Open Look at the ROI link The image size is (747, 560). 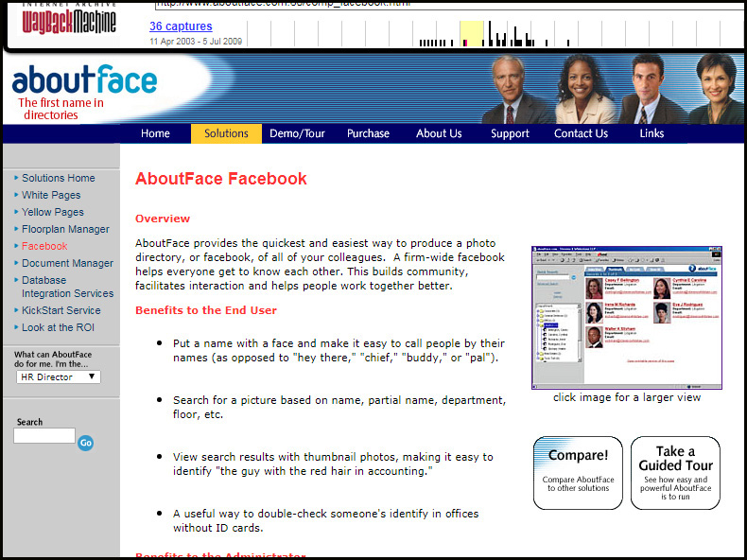point(58,328)
